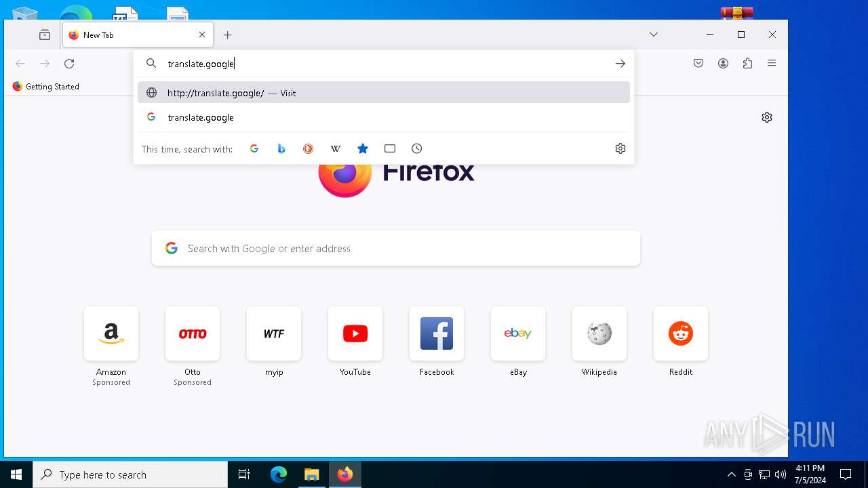Search this time with Wikipedia

(x=336, y=148)
